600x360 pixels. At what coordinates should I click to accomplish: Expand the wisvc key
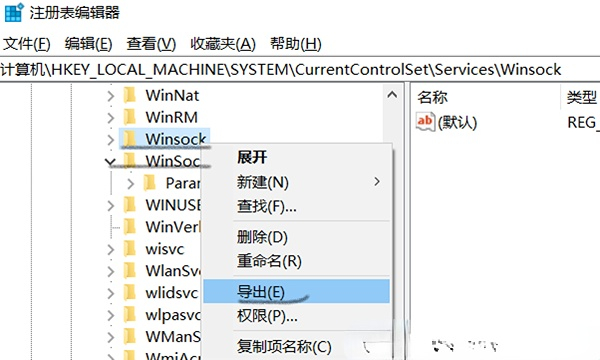coord(111,250)
